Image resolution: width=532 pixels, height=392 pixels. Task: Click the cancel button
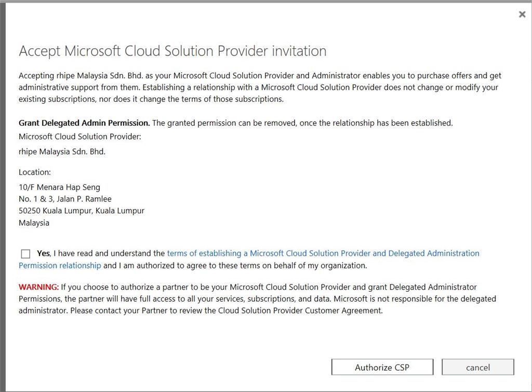477,367
